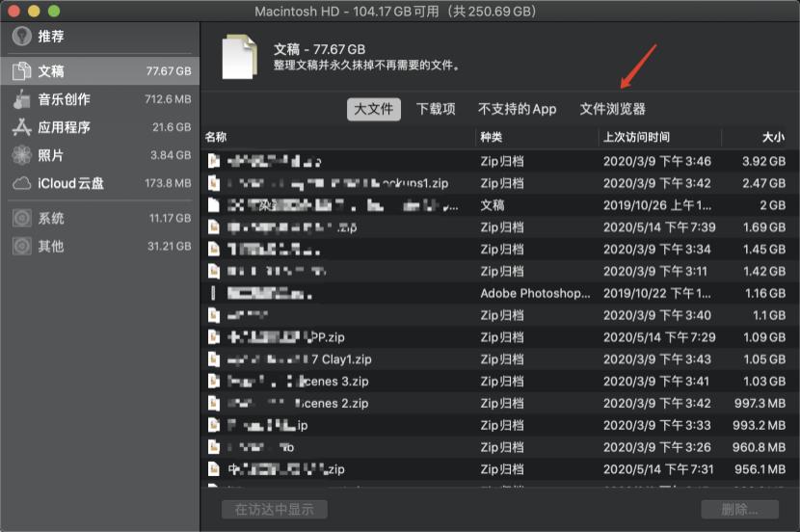Click zip icon of cenes 3.zip row
Viewport: 800px width, 532px height.
click(214, 381)
